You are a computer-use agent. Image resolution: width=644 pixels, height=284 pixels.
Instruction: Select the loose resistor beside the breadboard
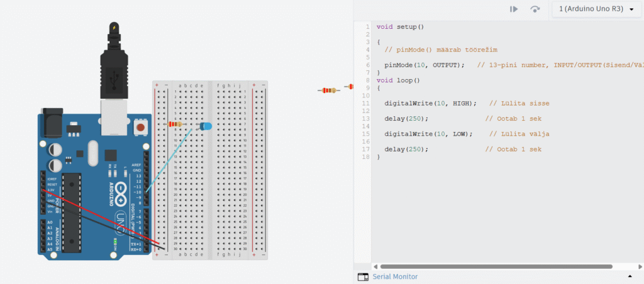[x=328, y=90]
